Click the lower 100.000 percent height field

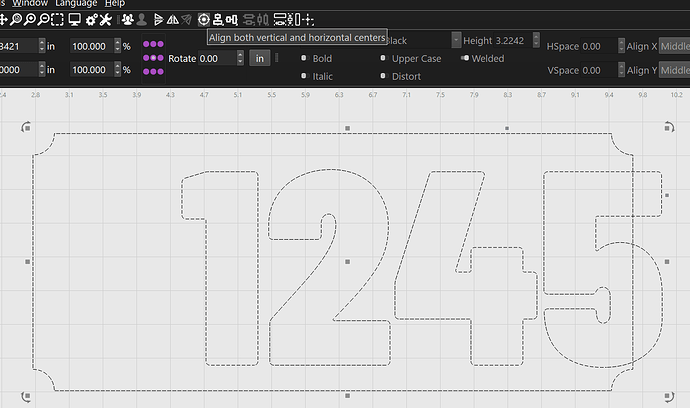click(x=92, y=70)
